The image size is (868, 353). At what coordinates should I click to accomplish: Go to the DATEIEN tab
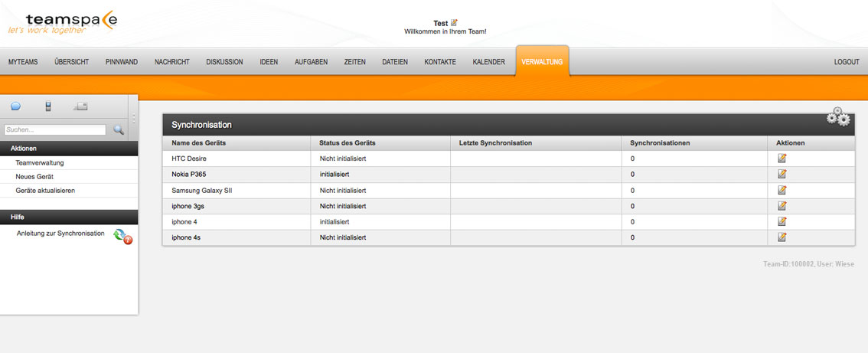click(x=395, y=62)
